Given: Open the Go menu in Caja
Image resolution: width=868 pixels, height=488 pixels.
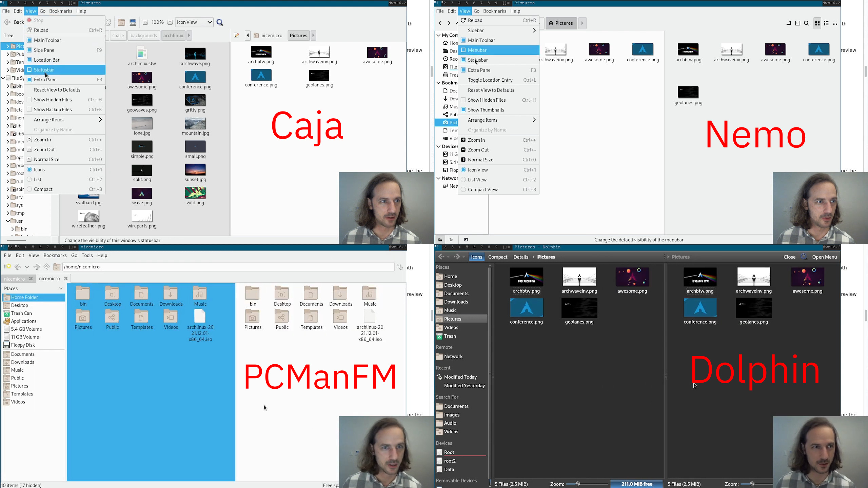Looking at the screenshot, I should [42, 11].
